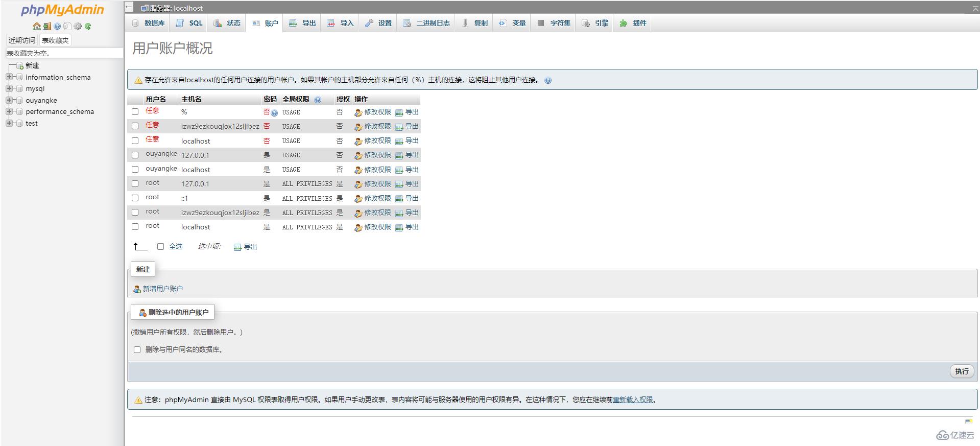
Task: Select checkbox for root at ::1
Action: tap(135, 198)
